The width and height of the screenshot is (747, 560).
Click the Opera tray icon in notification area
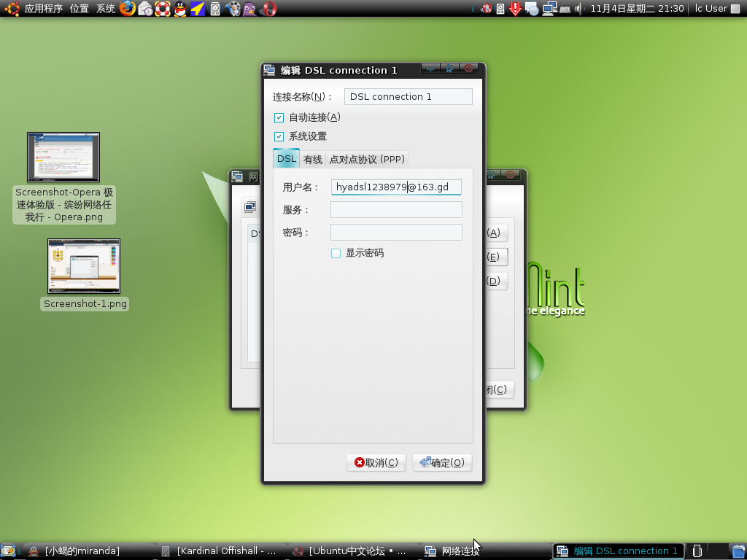[486, 9]
